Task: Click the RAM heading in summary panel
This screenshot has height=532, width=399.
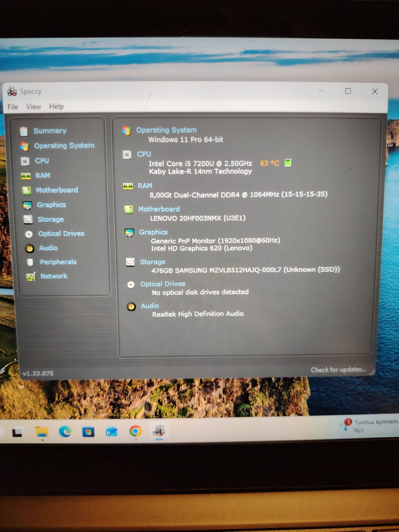Action: point(145,186)
